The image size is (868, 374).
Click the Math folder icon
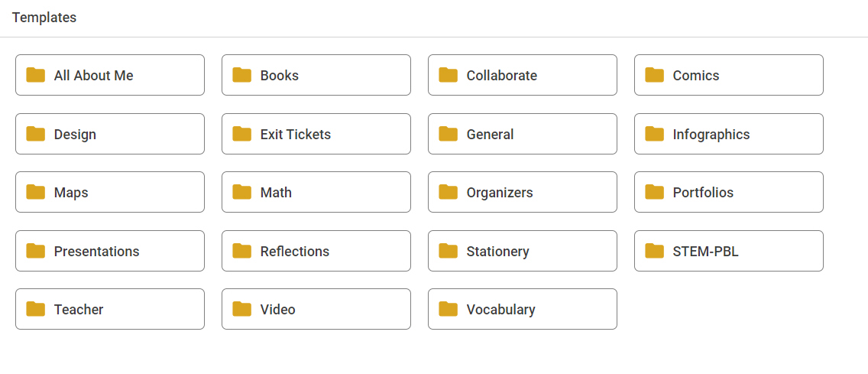tap(242, 192)
